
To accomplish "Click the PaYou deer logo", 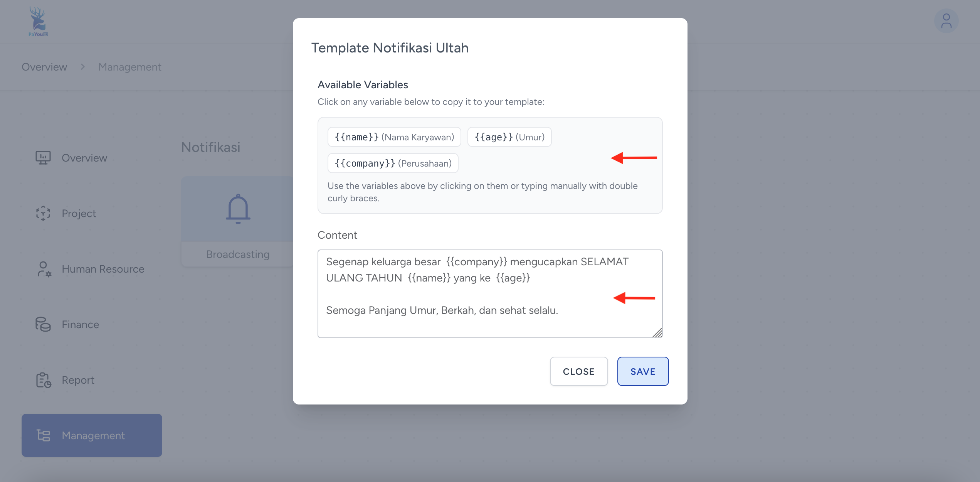I will (x=38, y=22).
